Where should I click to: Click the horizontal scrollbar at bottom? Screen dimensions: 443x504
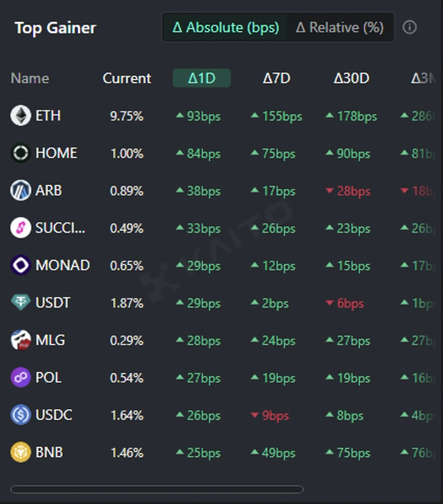tap(157, 489)
